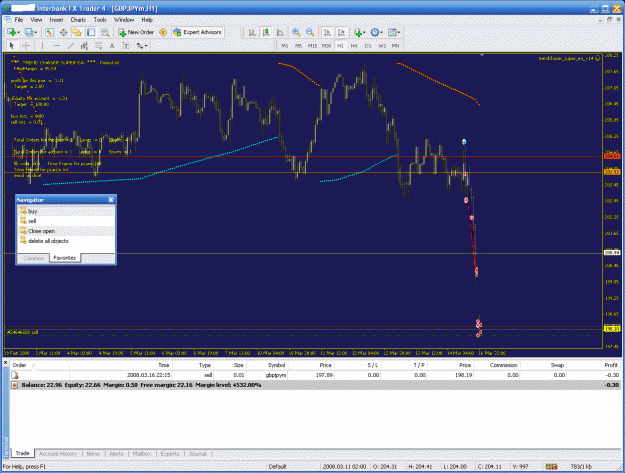Switch to the Experts tab
This screenshot has width=625, height=473.
coord(170,453)
